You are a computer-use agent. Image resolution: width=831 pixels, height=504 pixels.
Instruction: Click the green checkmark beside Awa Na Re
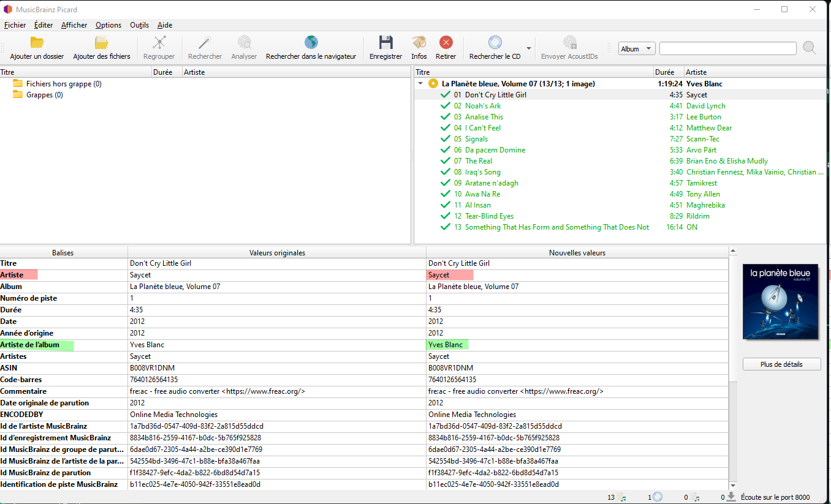[x=446, y=194]
